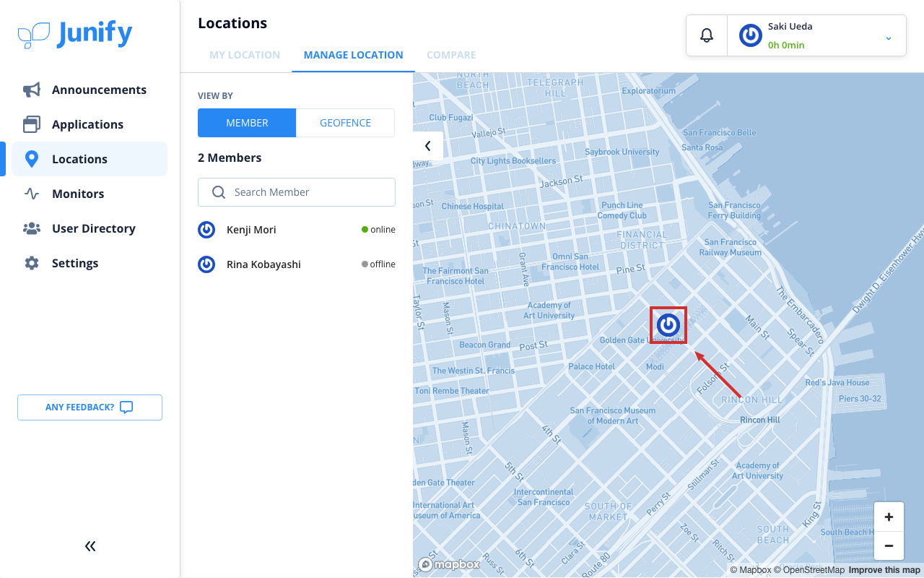
Task: Click the Any Feedback button
Action: tap(90, 407)
